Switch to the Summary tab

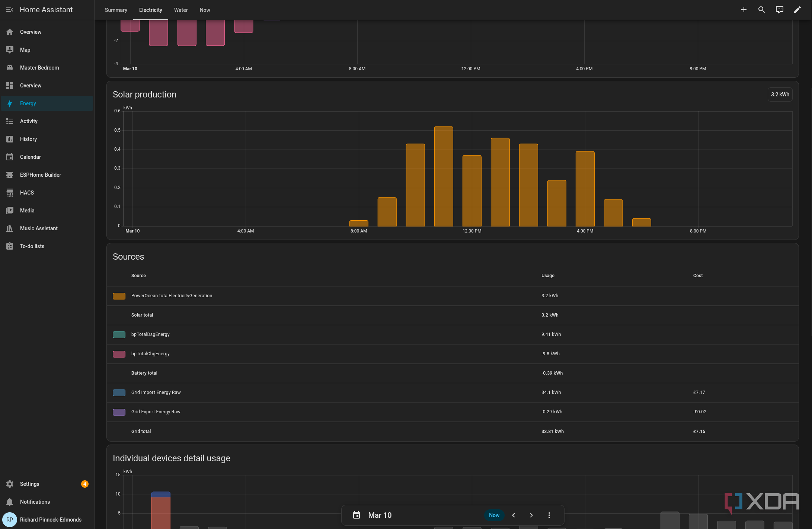coord(116,10)
